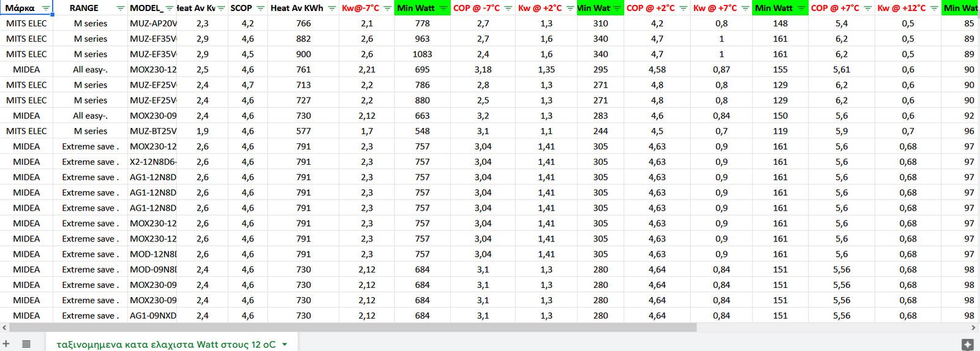Viewport: 980px width, 351px height.
Task: Select the Kw value 1,35
Action: pos(546,70)
